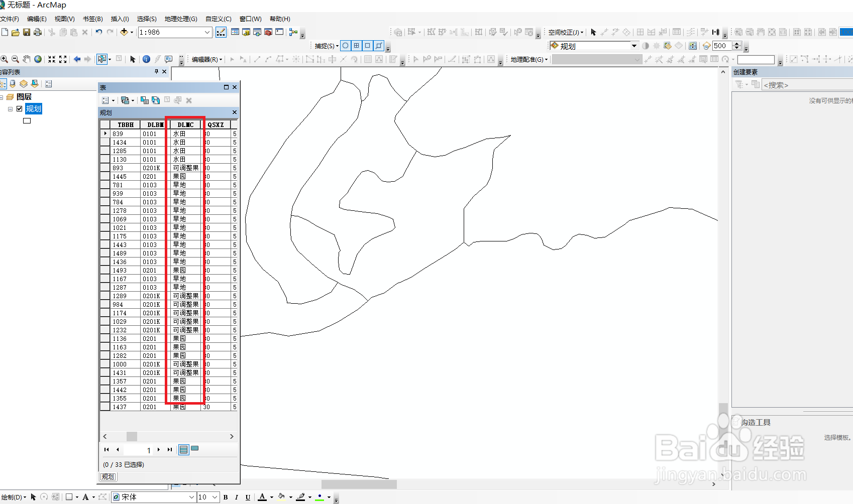Image resolution: width=853 pixels, height=504 pixels.
Task: Select the Identify tool
Action: click(x=146, y=59)
